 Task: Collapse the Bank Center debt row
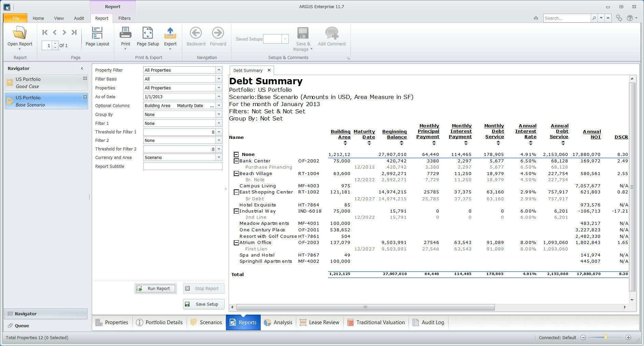click(x=236, y=161)
